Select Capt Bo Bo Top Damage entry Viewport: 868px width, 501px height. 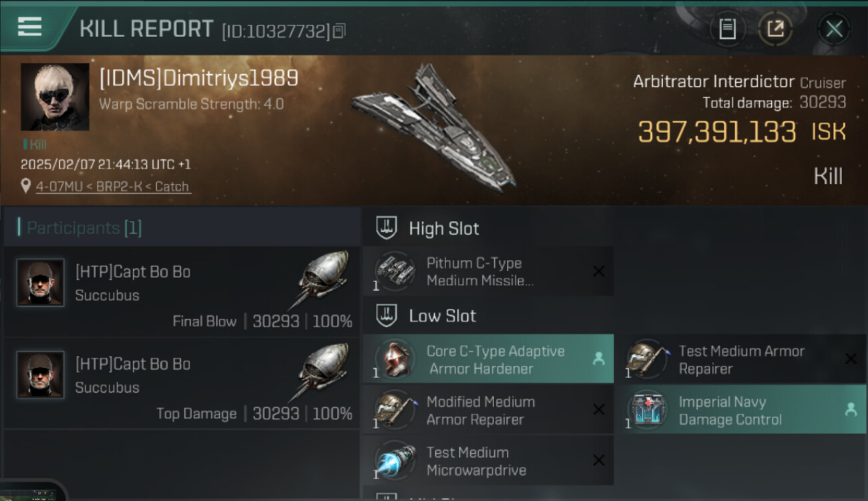click(x=182, y=383)
